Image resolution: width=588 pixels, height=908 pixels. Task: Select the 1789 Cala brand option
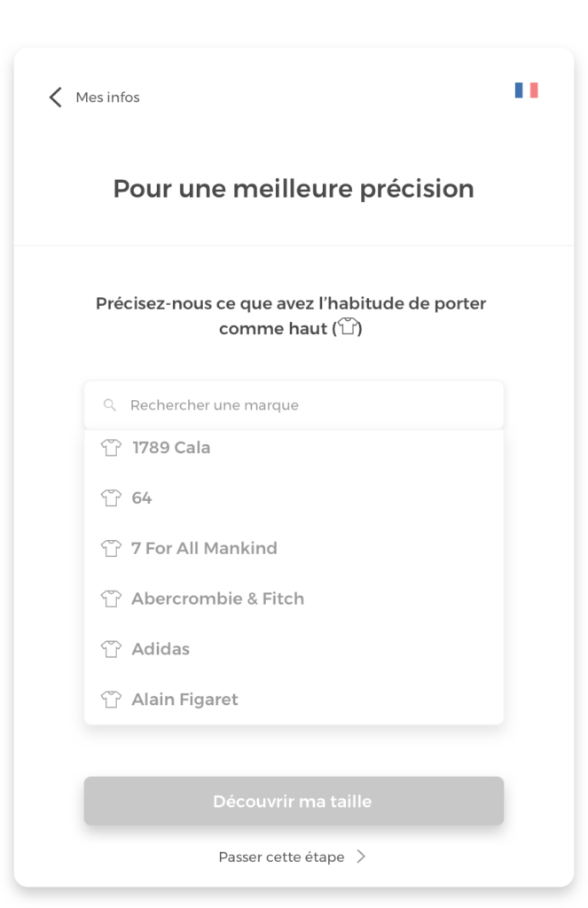[171, 448]
